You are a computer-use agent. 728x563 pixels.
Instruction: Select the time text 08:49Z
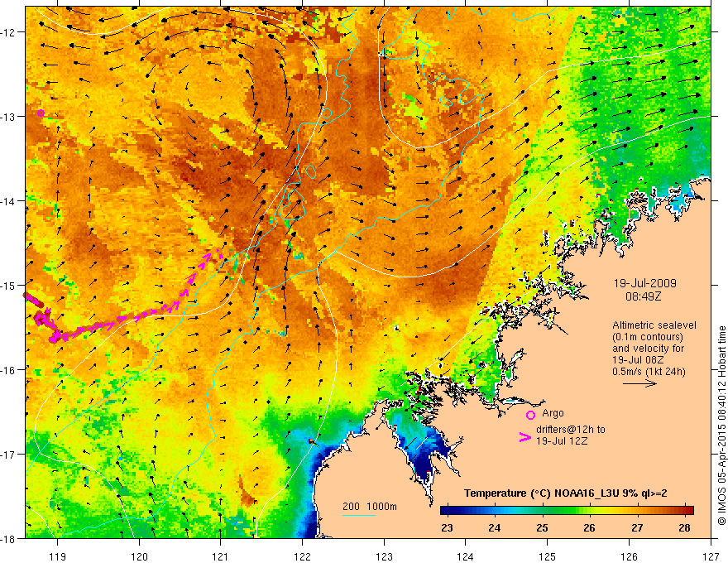(x=643, y=296)
